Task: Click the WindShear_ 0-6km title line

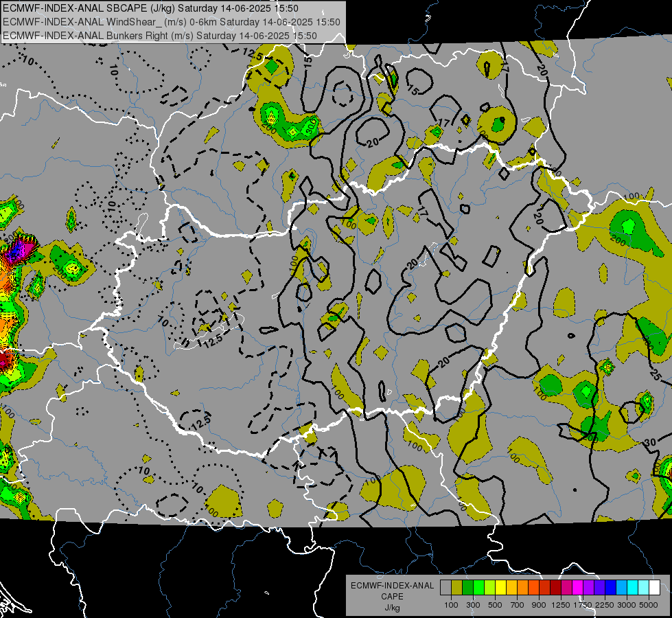Action: click(172, 22)
